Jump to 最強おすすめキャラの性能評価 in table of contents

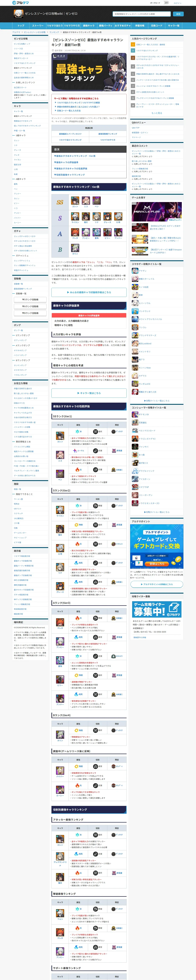[x=70, y=169]
